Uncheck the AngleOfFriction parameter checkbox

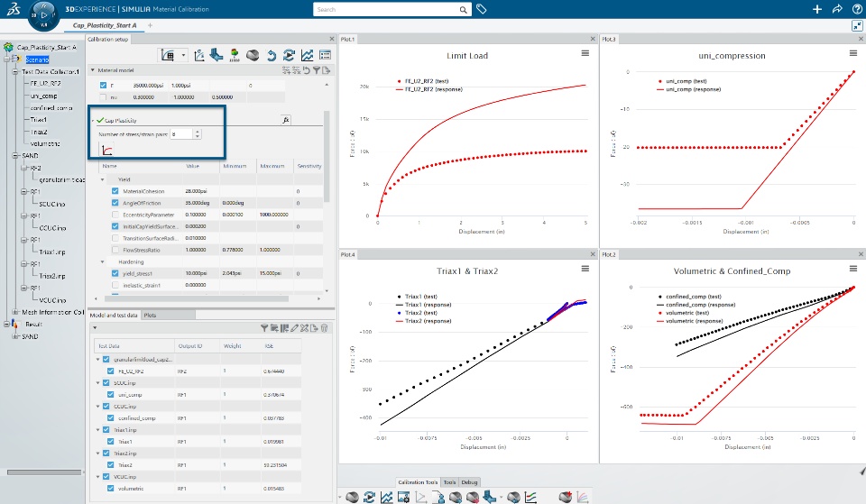click(115, 203)
